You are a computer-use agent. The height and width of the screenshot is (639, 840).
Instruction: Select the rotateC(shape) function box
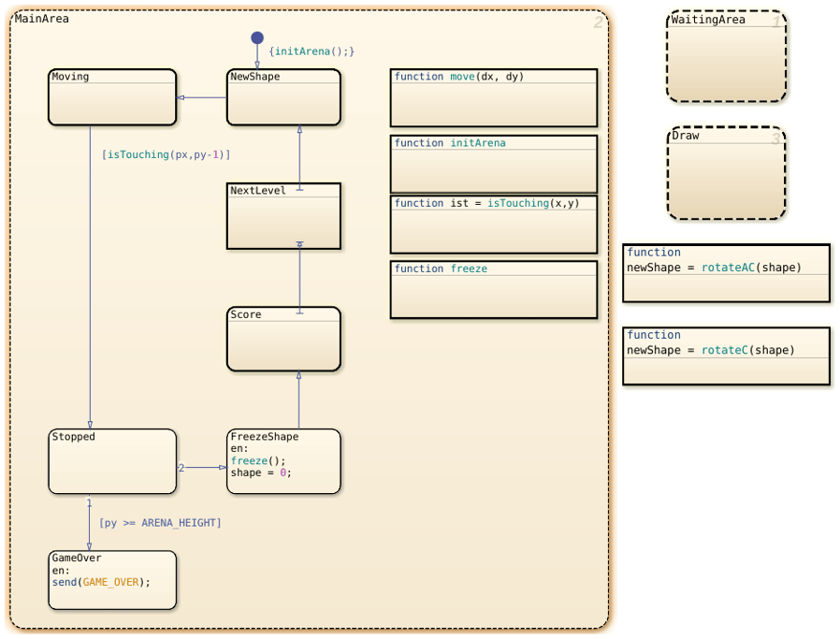coord(726,356)
